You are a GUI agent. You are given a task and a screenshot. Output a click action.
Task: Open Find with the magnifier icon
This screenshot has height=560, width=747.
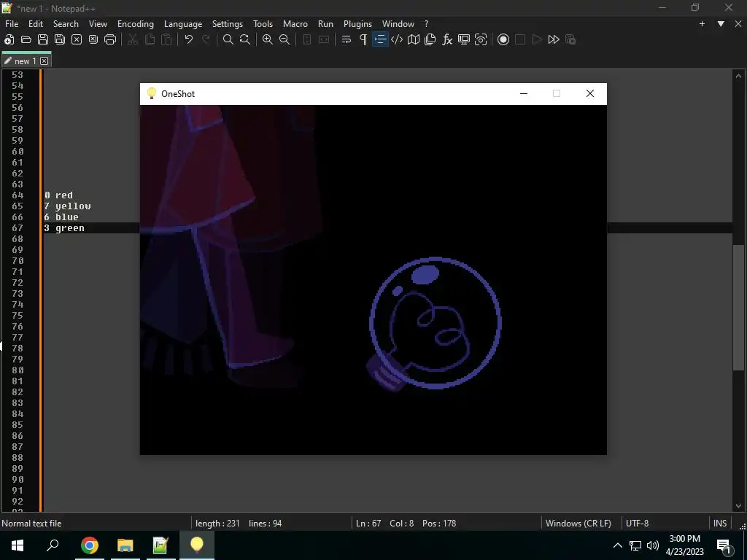(x=228, y=39)
